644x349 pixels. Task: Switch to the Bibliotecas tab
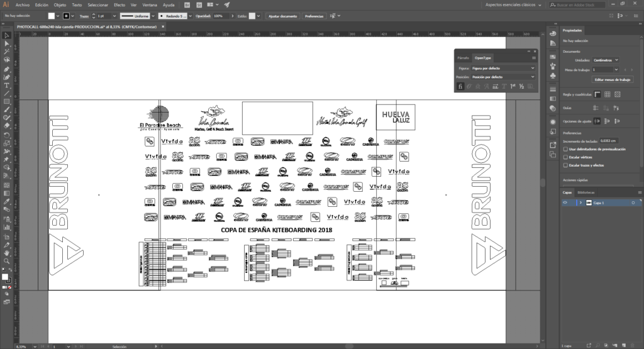[x=586, y=192]
